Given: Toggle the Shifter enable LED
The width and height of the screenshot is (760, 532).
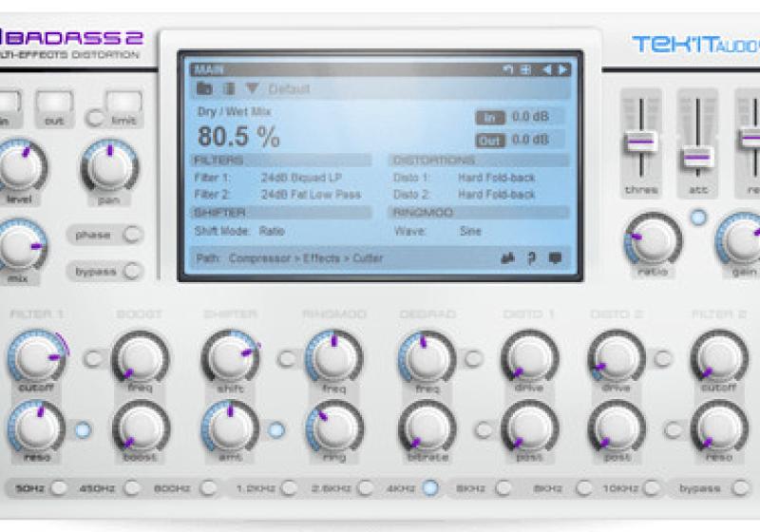Looking at the screenshot, I should [x=276, y=429].
